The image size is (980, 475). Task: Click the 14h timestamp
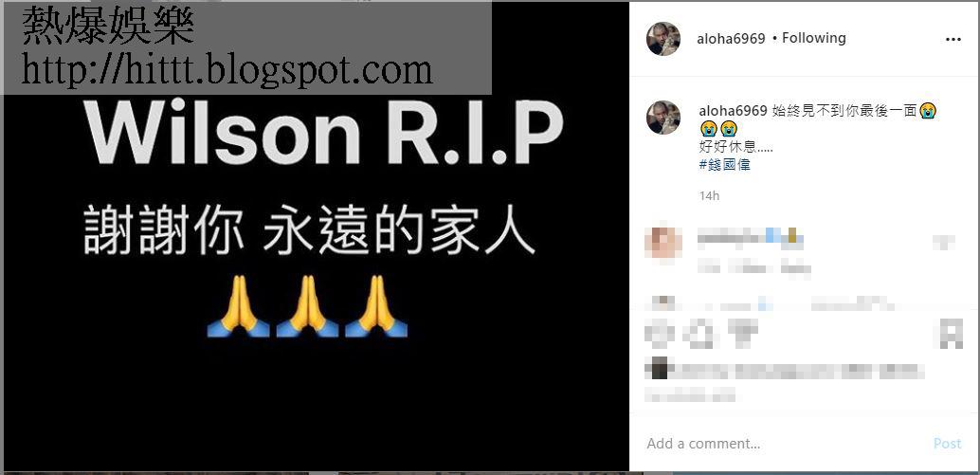[x=709, y=195]
